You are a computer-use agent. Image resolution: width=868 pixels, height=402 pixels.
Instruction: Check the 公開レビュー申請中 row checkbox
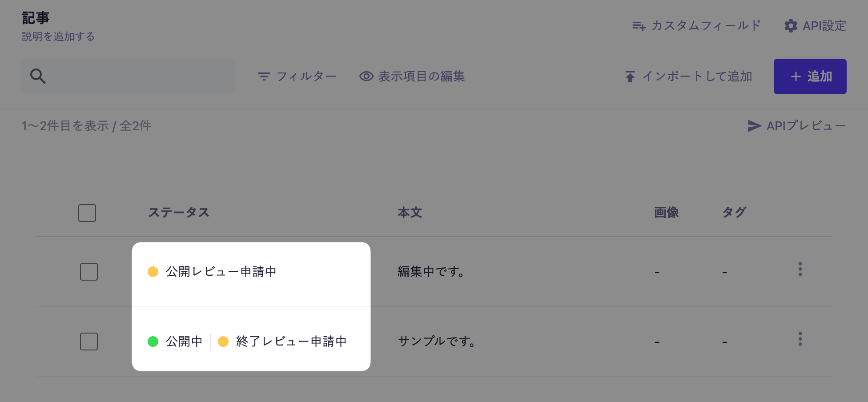click(88, 272)
